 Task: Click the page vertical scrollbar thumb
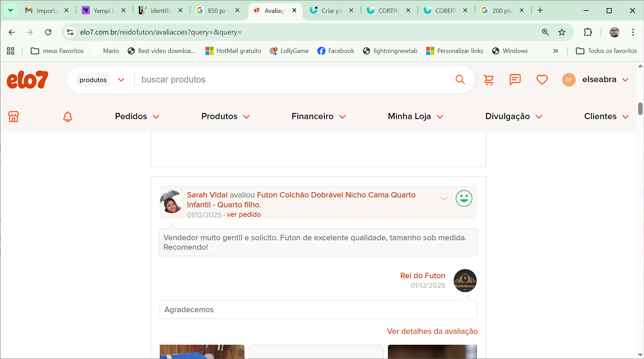640,109
